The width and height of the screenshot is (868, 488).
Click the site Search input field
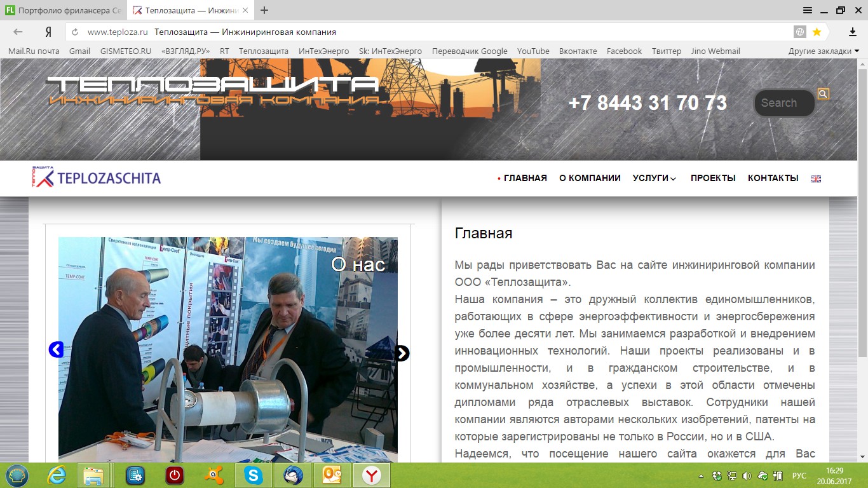point(784,103)
